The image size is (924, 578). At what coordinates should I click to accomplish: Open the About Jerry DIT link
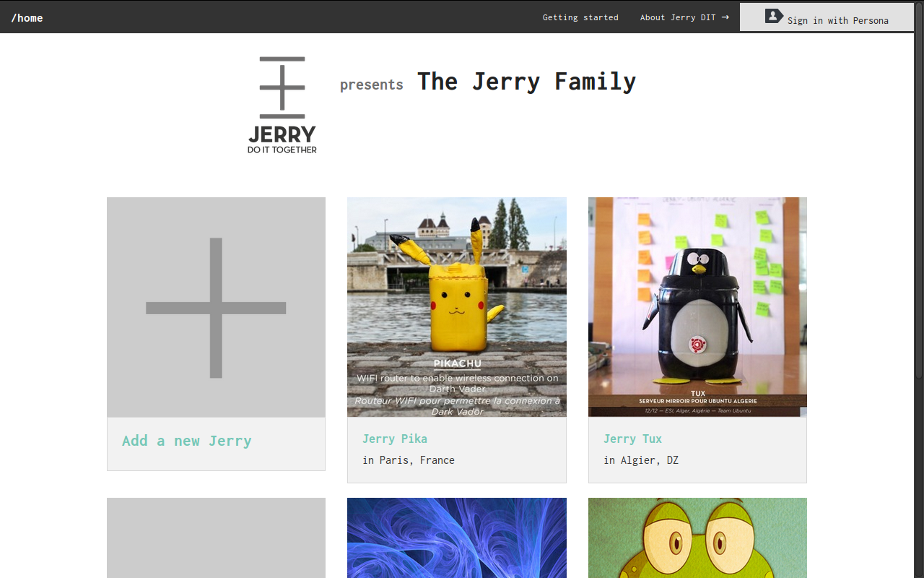pos(684,17)
